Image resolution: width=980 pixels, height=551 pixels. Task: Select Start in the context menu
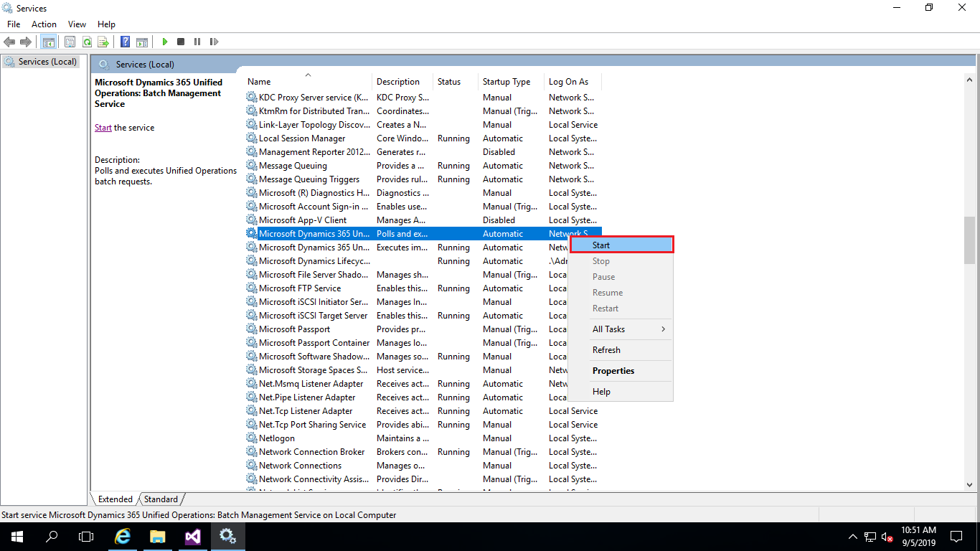coord(621,245)
